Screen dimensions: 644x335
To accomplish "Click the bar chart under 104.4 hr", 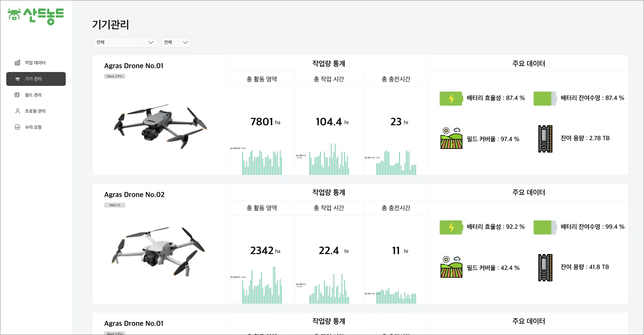I will tap(328, 159).
